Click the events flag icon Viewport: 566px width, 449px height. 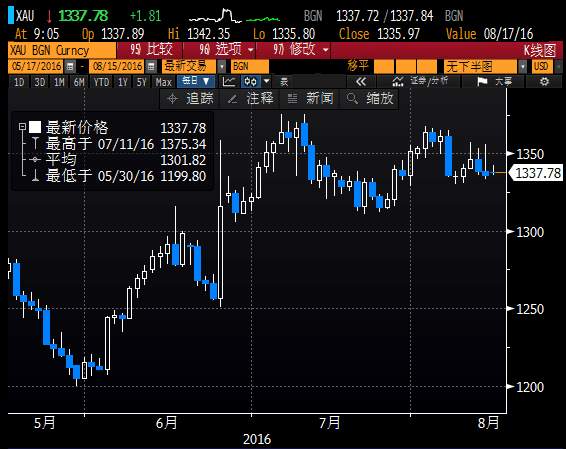pos(482,82)
